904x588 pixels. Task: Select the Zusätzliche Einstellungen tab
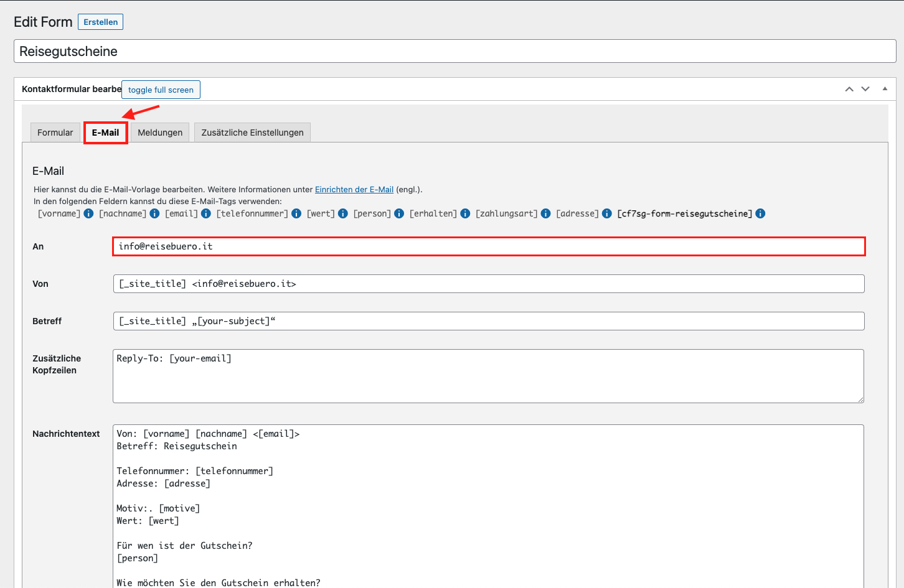(x=252, y=133)
